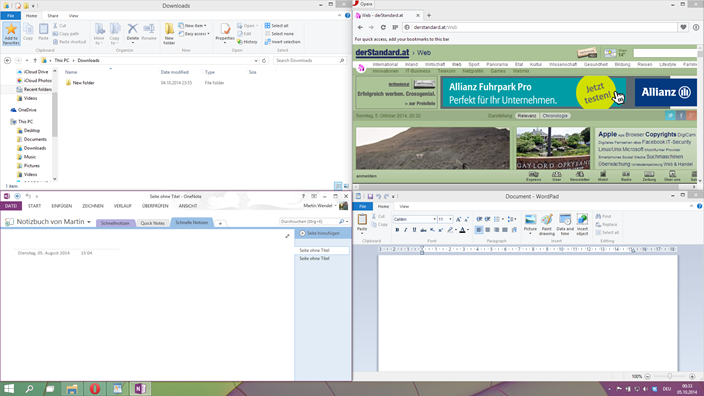Toggle Superscript in WordPad
704x396 pixels.
coord(440,230)
